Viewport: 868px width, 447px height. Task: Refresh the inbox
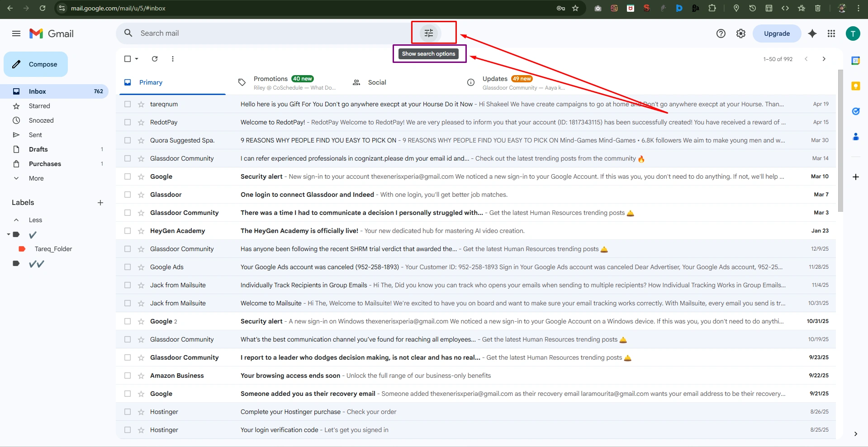[155, 59]
